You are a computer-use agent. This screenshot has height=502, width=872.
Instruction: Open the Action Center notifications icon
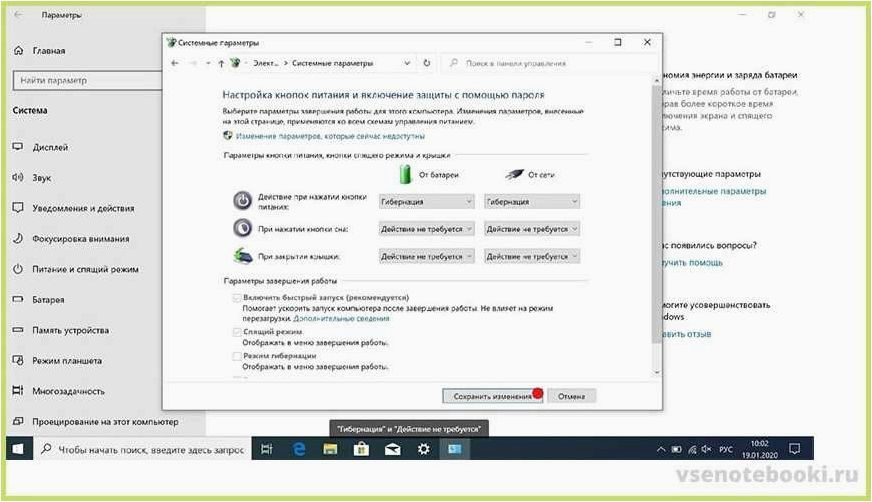click(795, 449)
